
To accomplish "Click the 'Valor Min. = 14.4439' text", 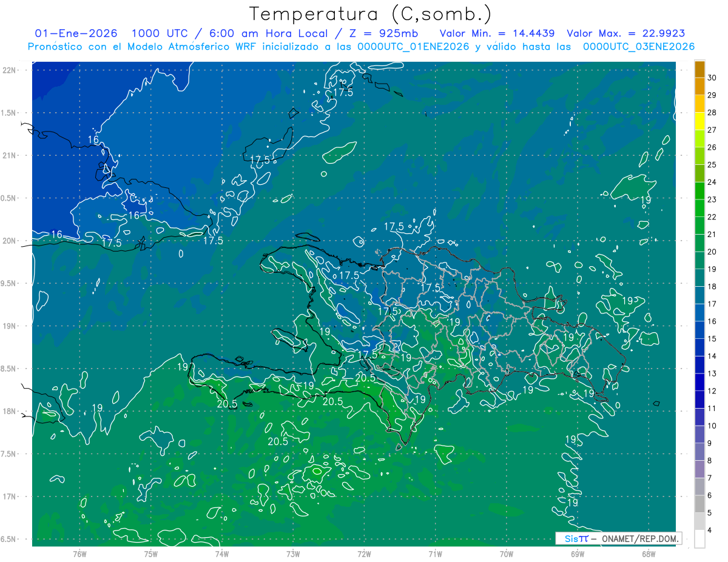I will 497,34.
